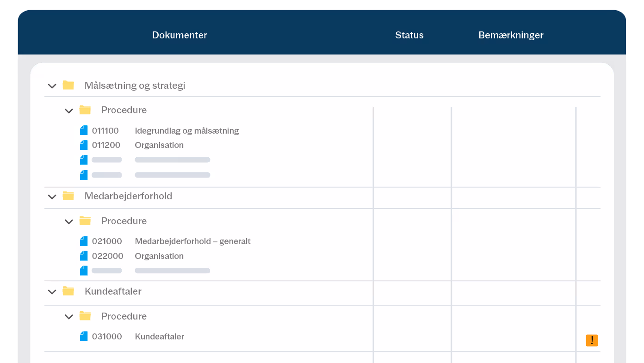
Task: Click the Dokumenter column header
Action: (x=180, y=35)
